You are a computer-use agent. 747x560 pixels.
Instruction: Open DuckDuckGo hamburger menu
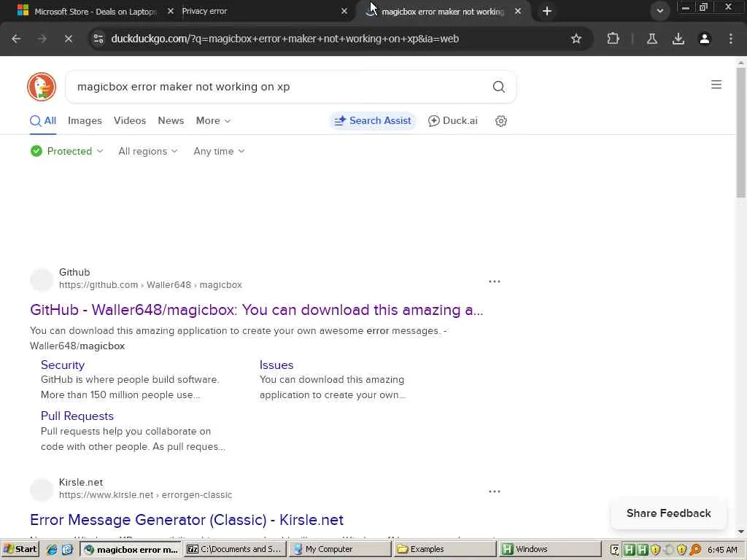point(716,85)
